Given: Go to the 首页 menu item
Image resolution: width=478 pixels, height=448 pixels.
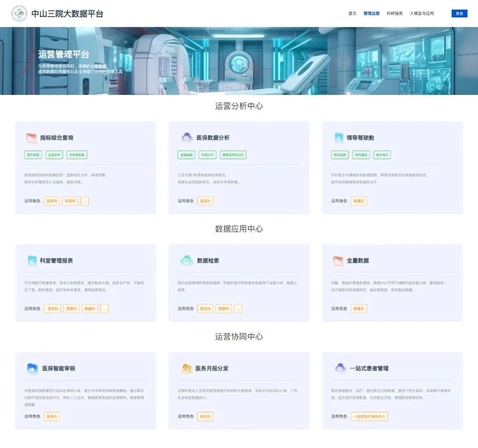Looking at the screenshot, I should (352, 13).
